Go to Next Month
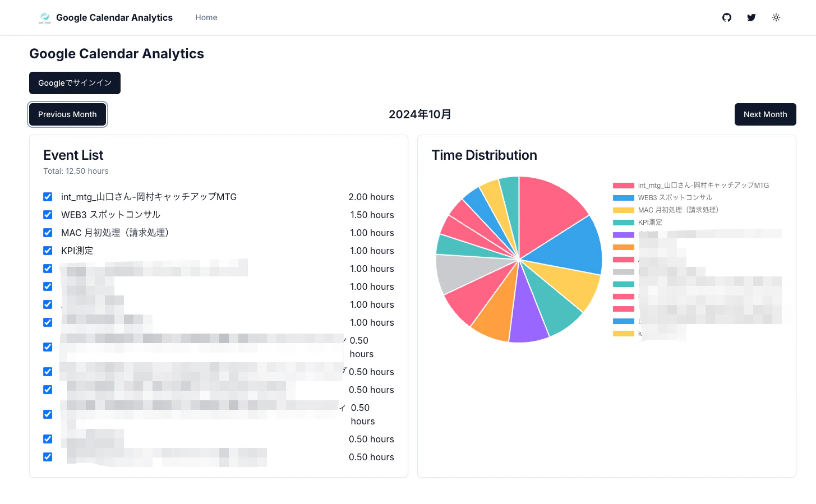Image resolution: width=816 pixels, height=504 pixels. (765, 114)
